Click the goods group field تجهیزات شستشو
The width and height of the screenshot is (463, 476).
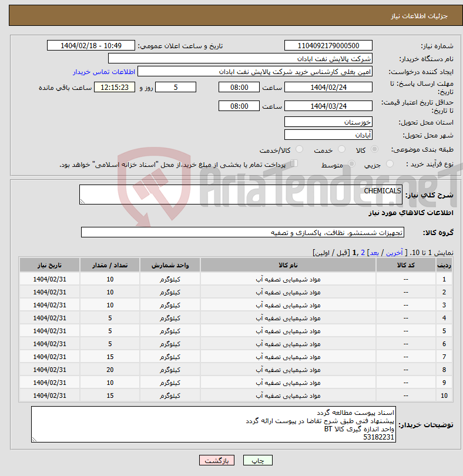(243, 233)
